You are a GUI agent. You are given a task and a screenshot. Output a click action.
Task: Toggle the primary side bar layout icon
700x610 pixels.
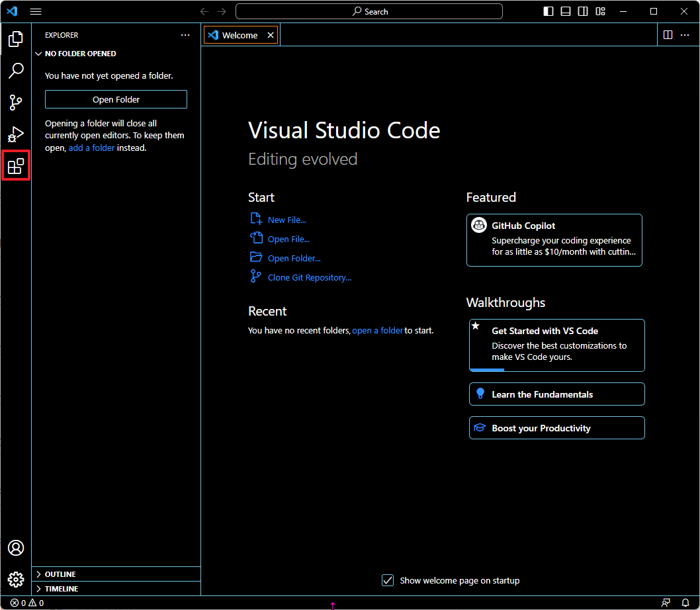click(x=548, y=12)
